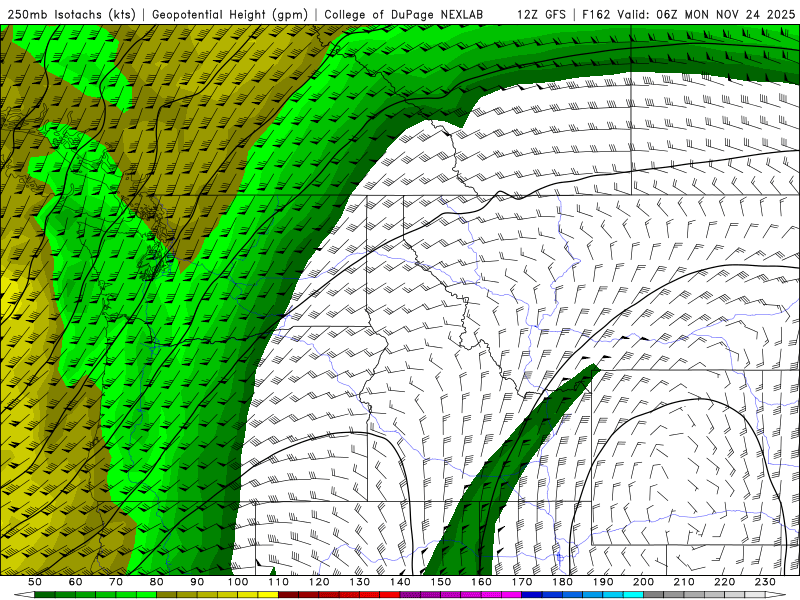Click the '12Z GFS' model run label
800x600 pixels.
(x=541, y=14)
